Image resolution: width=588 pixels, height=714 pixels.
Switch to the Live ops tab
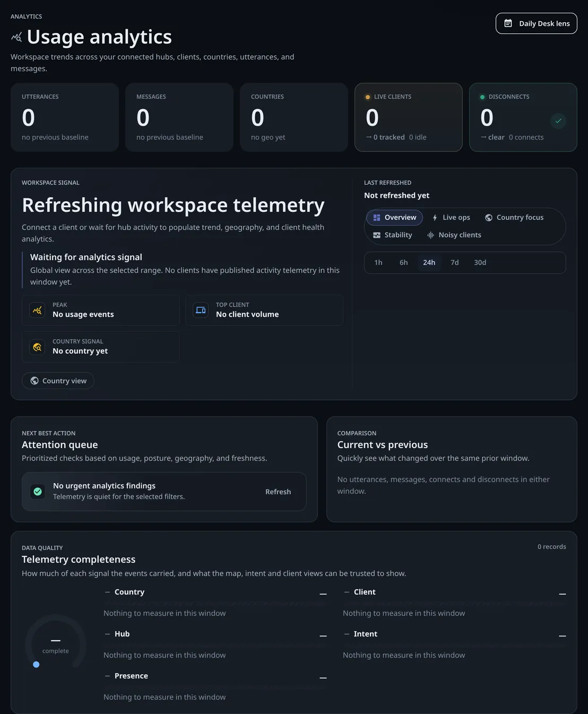pos(451,218)
